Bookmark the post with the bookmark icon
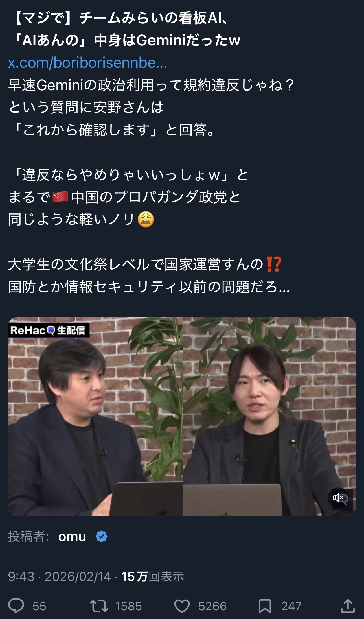364x619 pixels. pyautogui.click(x=265, y=606)
